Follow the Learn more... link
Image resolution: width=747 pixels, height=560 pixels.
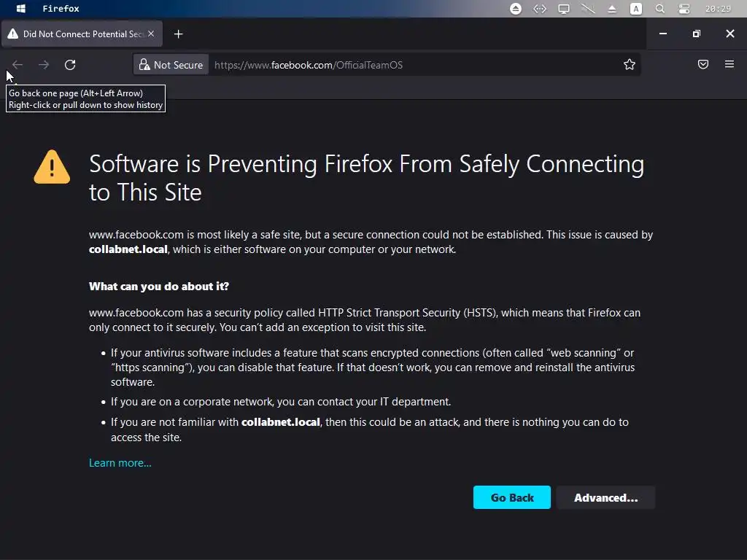tap(120, 463)
